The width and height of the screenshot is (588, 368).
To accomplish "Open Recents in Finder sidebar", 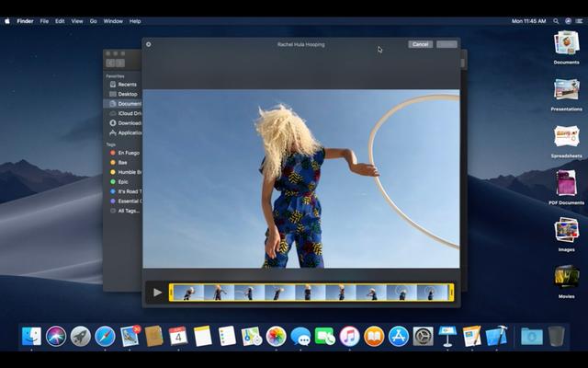I will tap(123, 85).
